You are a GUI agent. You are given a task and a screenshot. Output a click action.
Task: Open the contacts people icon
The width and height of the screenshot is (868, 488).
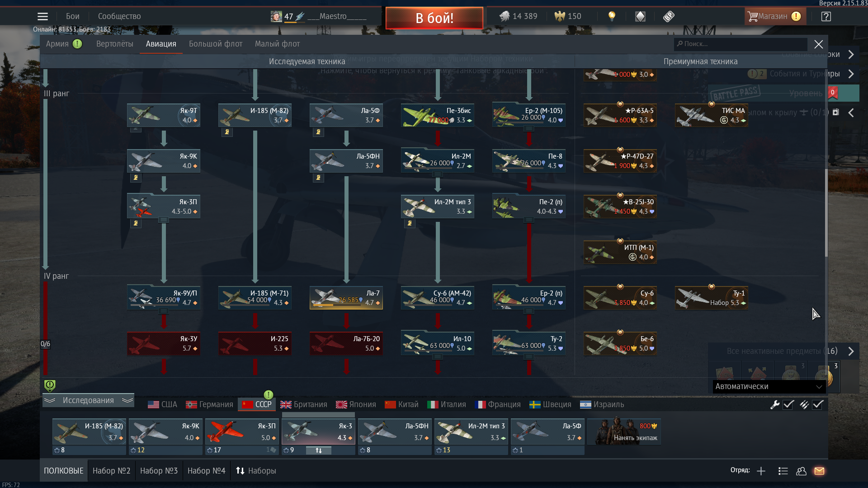coord(801,471)
